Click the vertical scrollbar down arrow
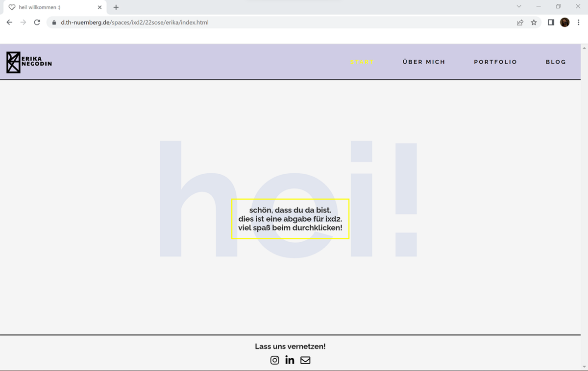This screenshot has width=588, height=371. tap(584, 367)
